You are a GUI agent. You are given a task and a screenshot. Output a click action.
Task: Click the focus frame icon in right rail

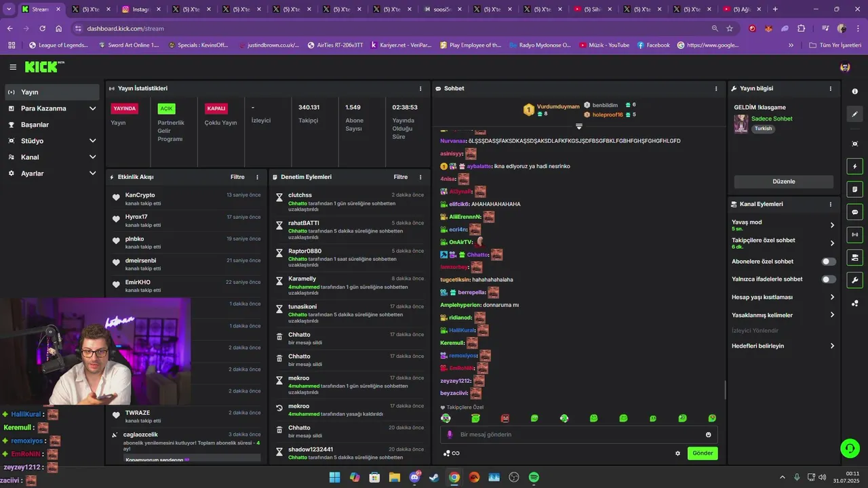tap(854, 144)
